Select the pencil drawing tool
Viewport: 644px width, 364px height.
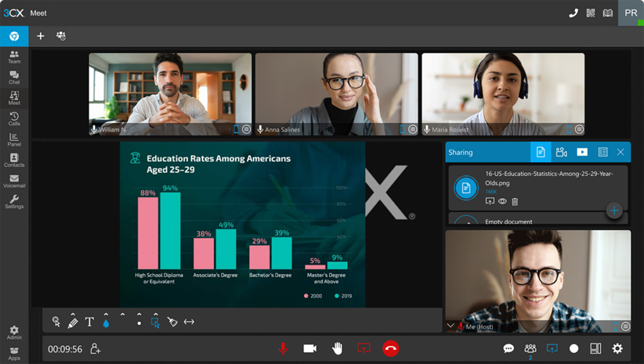73,323
